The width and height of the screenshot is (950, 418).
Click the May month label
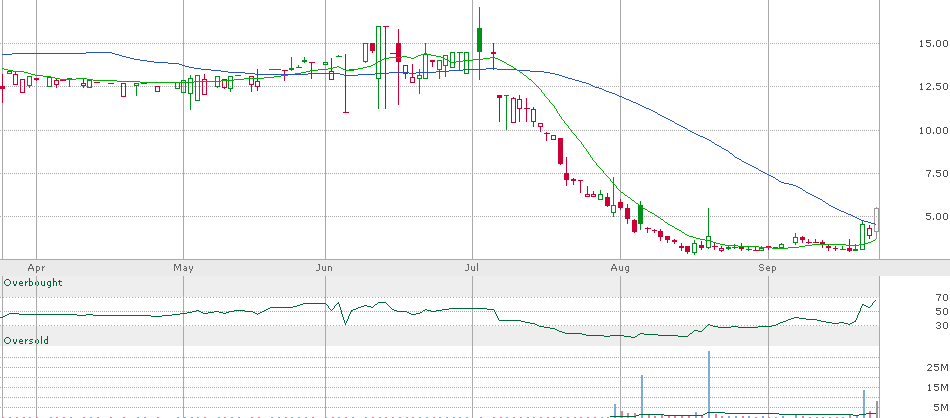(x=183, y=267)
